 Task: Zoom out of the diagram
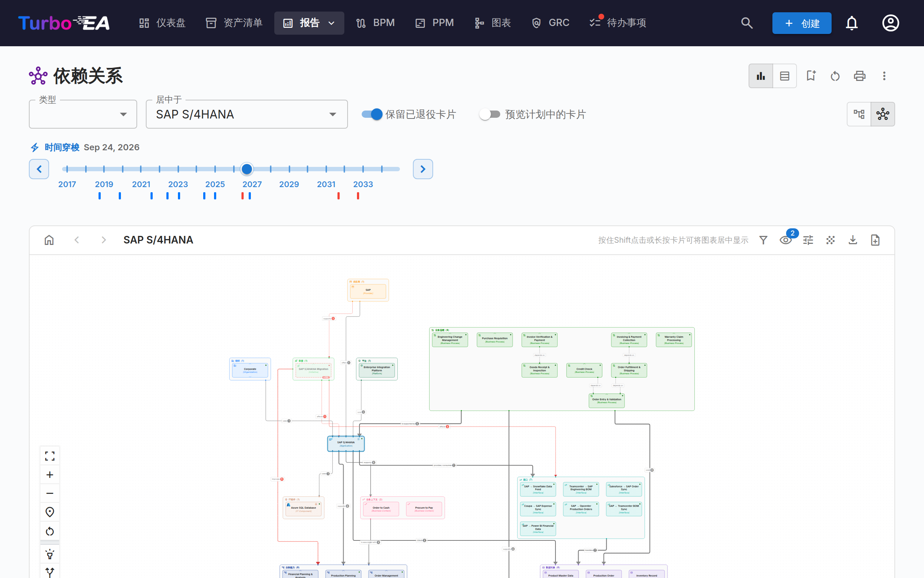tap(50, 493)
